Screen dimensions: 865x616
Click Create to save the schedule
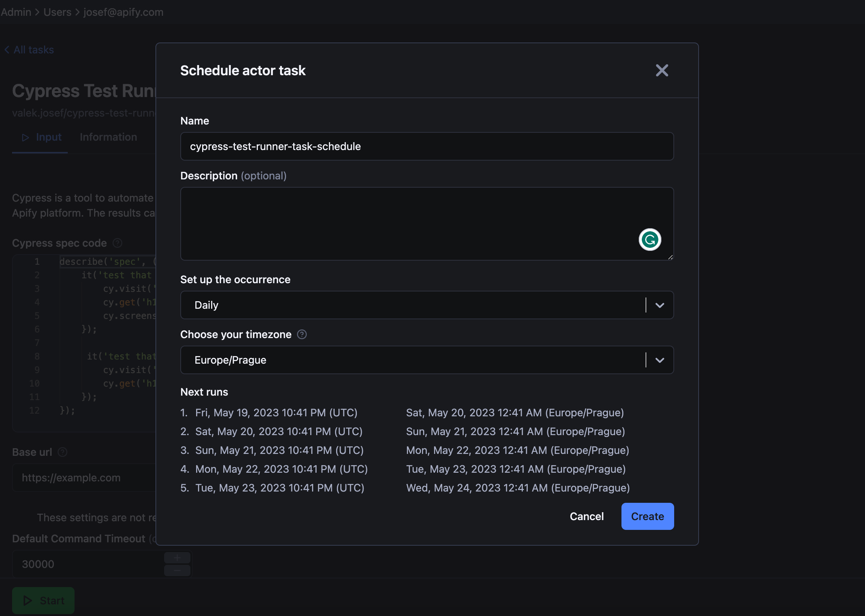[x=647, y=516]
